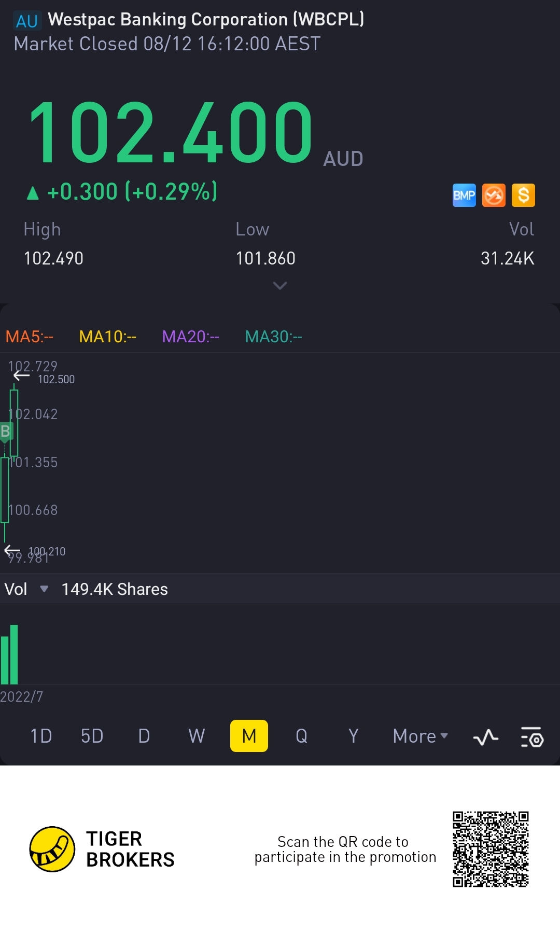
Task: Tap the tallest green volume bar
Action: tap(14, 655)
